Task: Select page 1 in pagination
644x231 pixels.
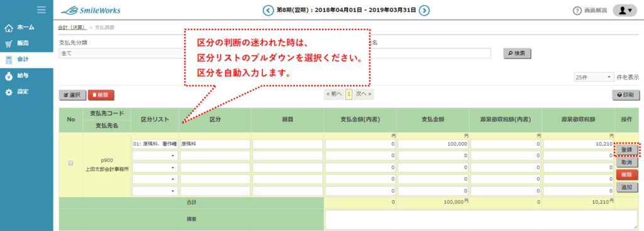Action: click(x=348, y=94)
